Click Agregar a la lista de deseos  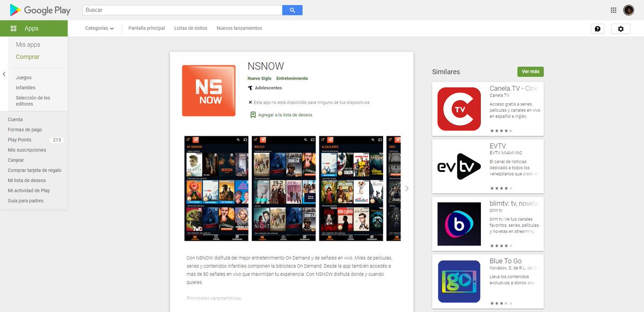285,115
